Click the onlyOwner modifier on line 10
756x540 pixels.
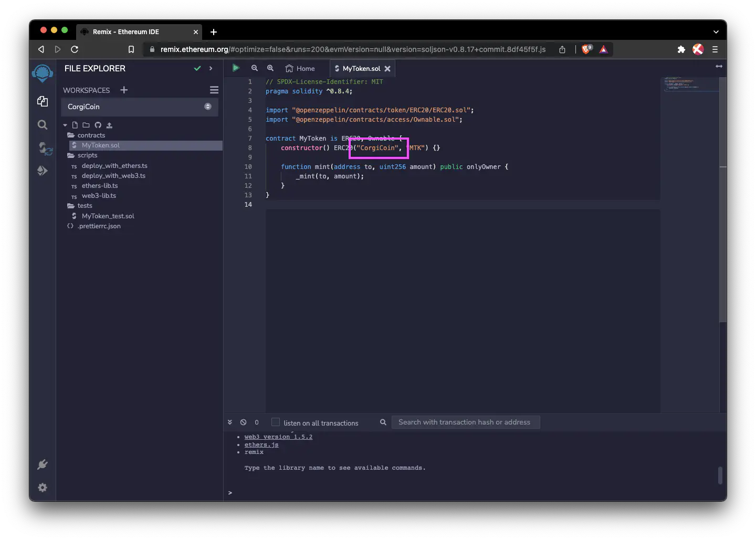point(484,167)
